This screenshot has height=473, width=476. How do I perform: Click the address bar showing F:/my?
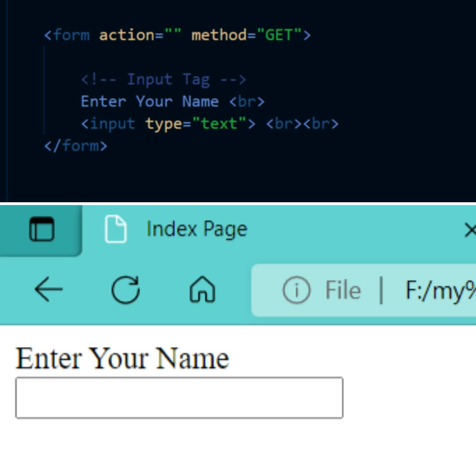364,290
